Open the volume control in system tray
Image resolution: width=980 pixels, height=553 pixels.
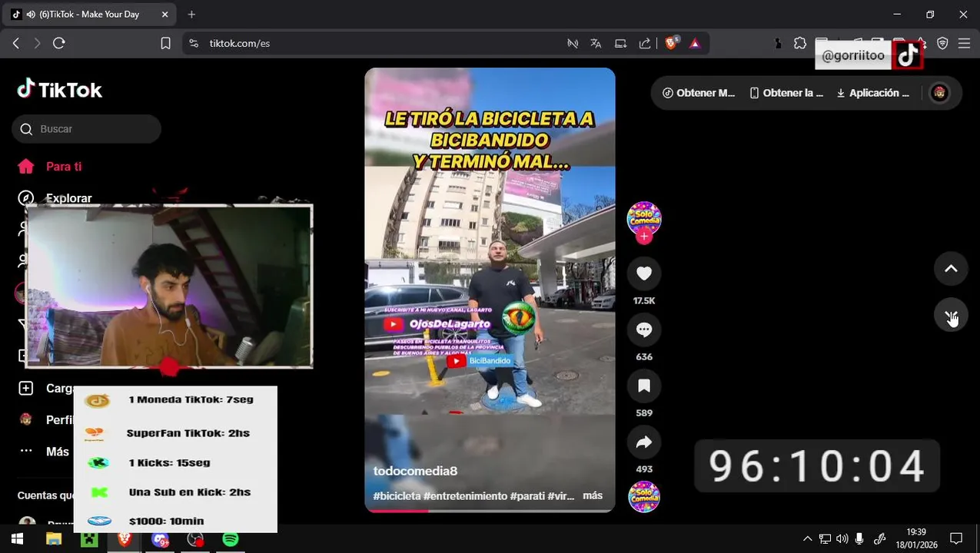(842, 539)
